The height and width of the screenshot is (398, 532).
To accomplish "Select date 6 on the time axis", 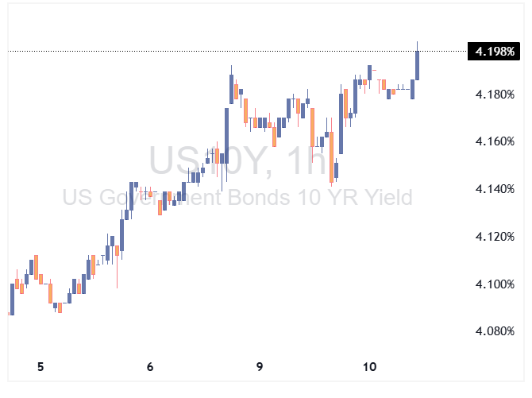I will point(150,367).
